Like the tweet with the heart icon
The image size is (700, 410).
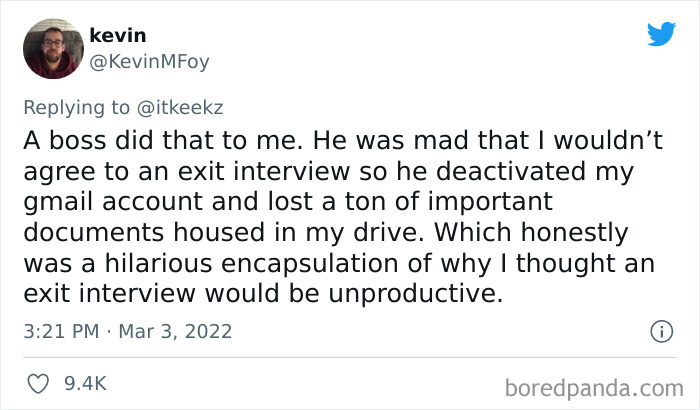(x=41, y=383)
